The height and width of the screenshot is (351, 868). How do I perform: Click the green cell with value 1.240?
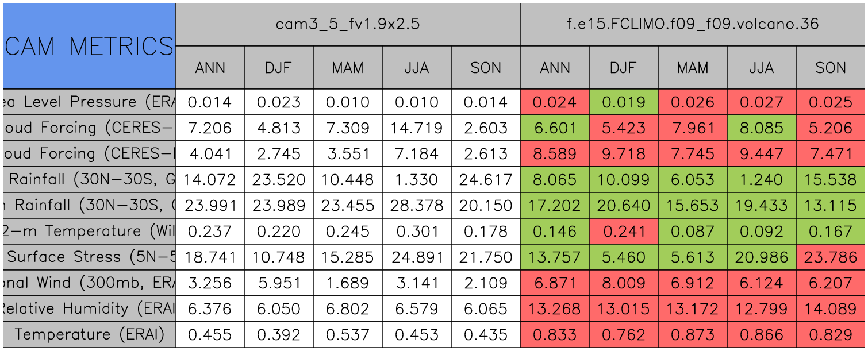[x=761, y=179]
